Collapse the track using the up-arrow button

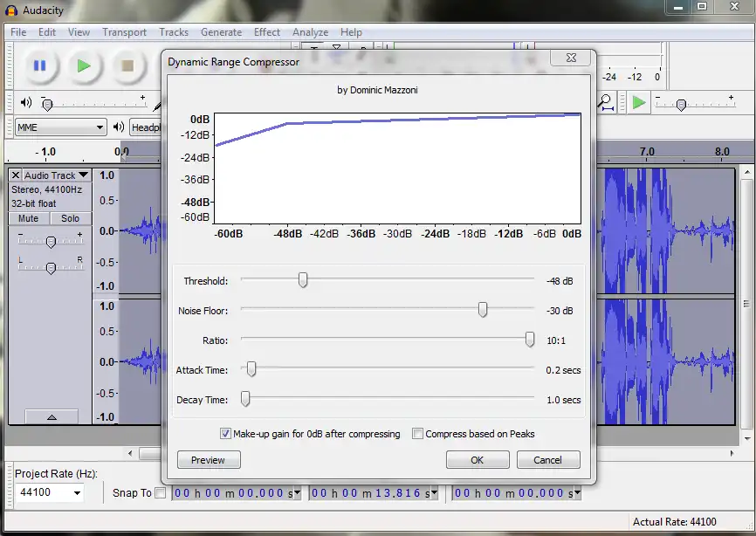(x=52, y=417)
